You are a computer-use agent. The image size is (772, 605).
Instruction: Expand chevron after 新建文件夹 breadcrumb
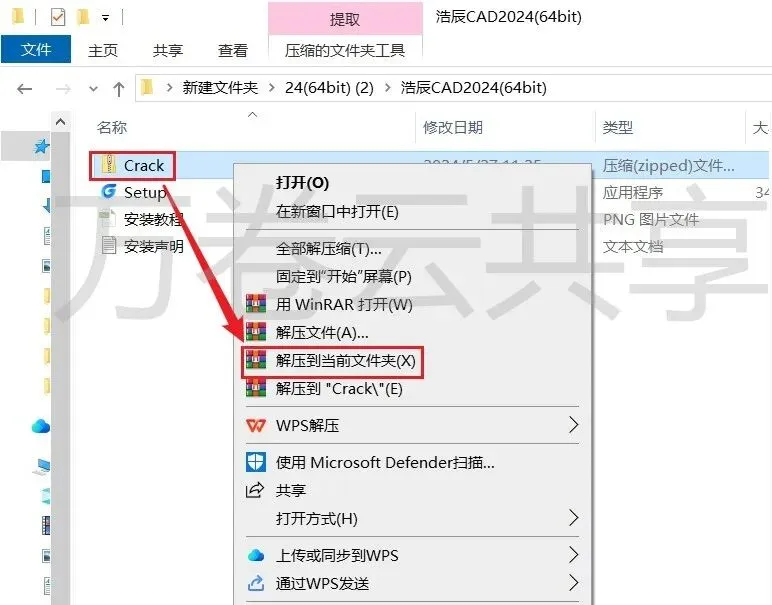pos(271,88)
